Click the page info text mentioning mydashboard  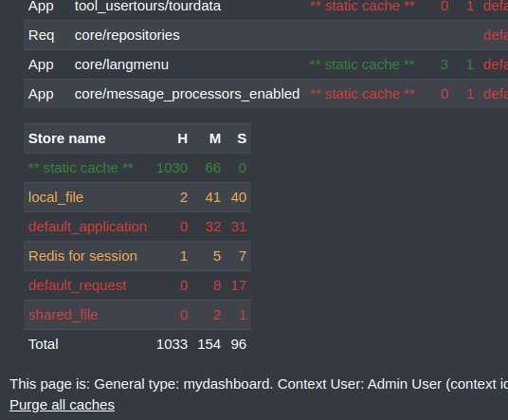click(259, 384)
